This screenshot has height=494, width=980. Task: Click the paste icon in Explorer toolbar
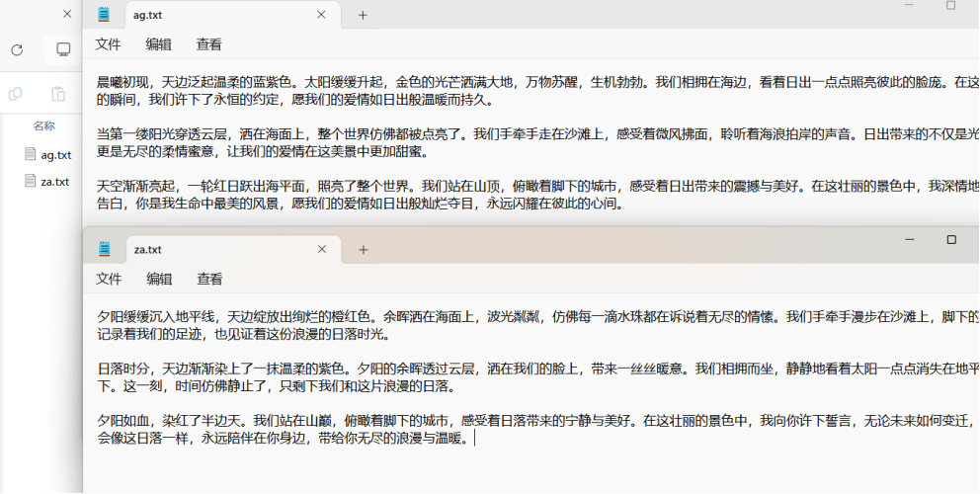pyautogui.click(x=58, y=94)
